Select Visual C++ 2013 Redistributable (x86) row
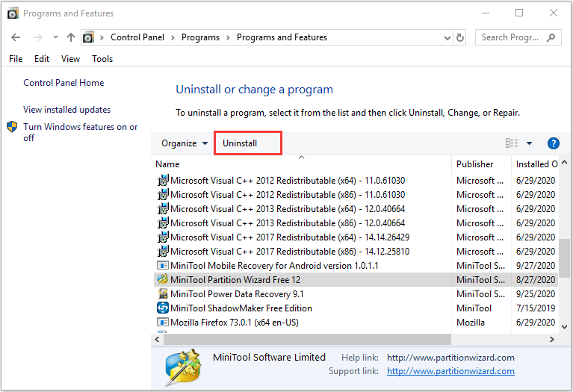573x392 pixels. (356, 223)
